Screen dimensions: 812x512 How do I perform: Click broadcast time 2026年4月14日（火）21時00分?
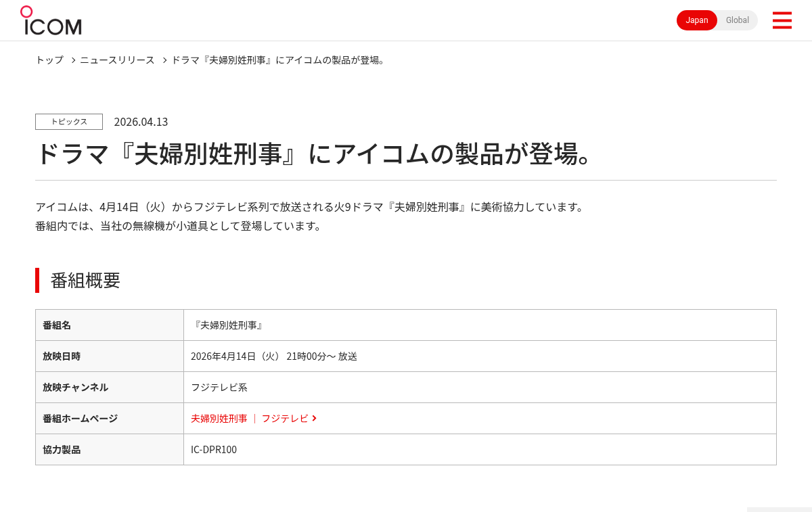pyautogui.click(x=263, y=356)
